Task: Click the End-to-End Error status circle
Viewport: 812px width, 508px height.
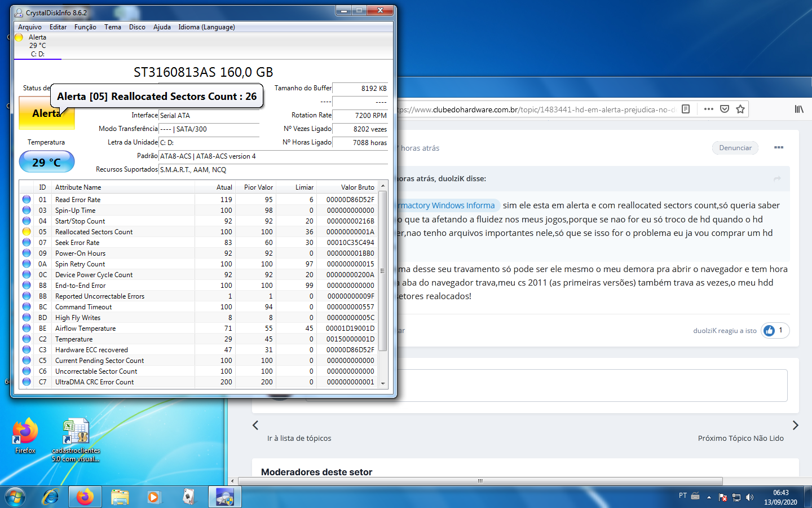Action: coord(27,285)
